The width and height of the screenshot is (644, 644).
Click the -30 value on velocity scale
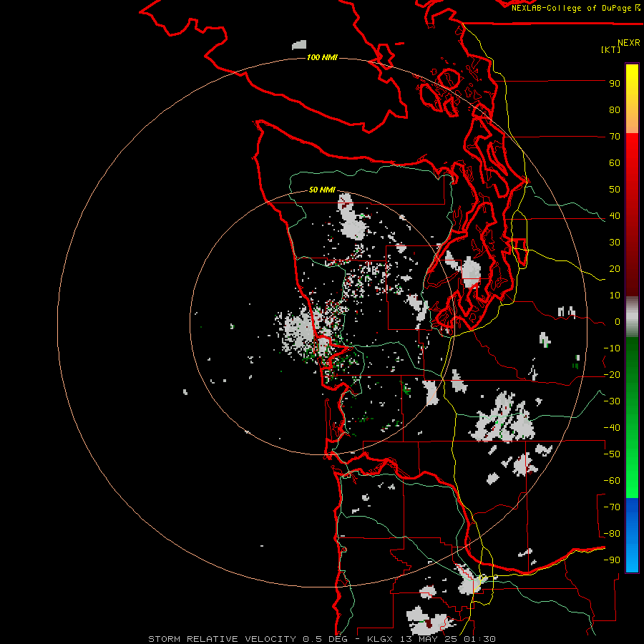(612, 401)
